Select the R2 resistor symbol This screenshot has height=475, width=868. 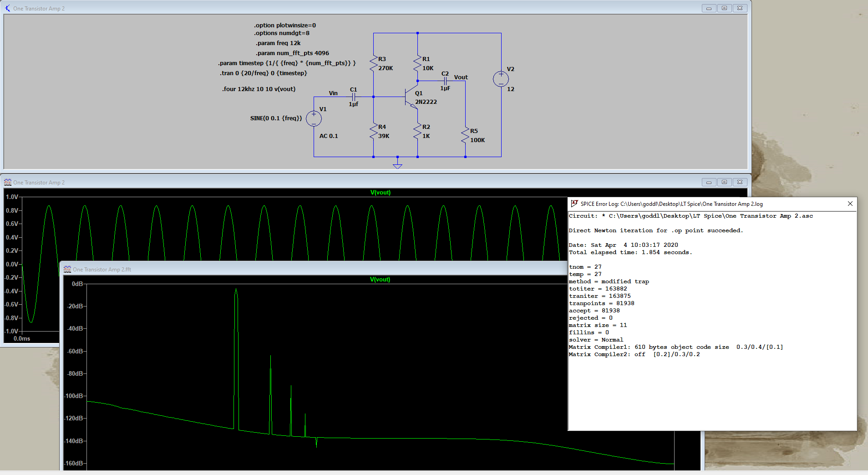coord(417,131)
